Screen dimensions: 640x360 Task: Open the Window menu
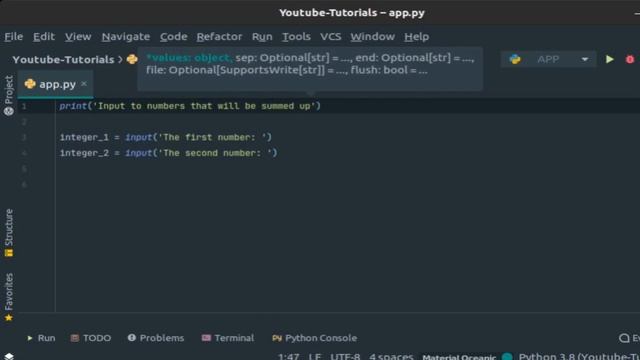pos(373,37)
